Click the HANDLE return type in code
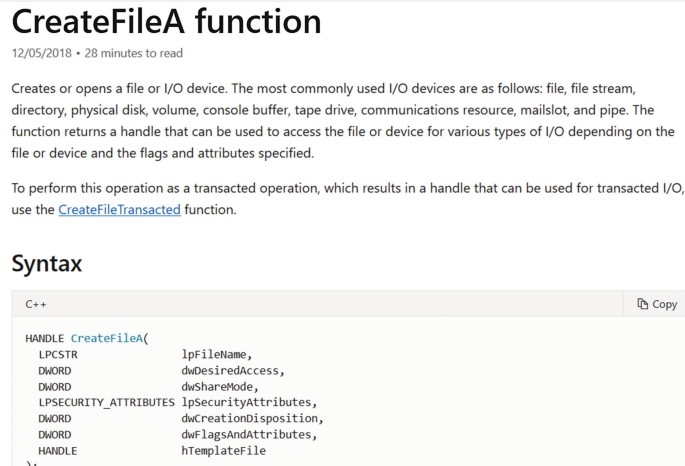The width and height of the screenshot is (685, 466). pyautogui.click(x=45, y=338)
